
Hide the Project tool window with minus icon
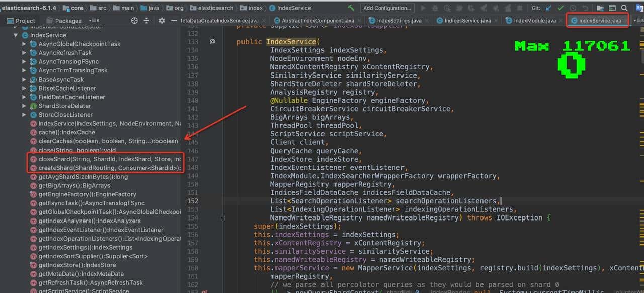pyautogui.click(x=174, y=21)
